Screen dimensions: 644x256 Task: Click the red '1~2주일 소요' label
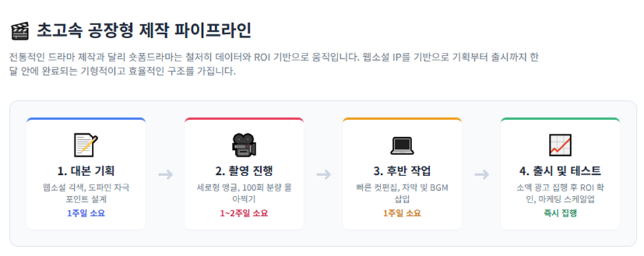pos(244,213)
